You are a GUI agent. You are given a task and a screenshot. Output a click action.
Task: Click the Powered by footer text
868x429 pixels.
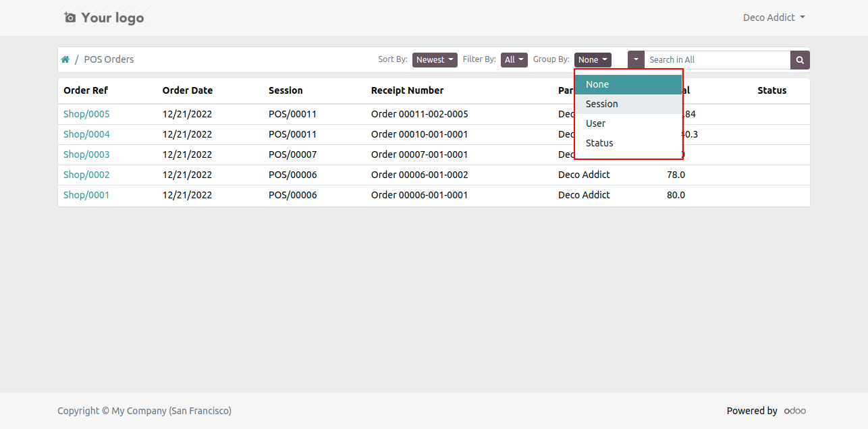pos(752,411)
